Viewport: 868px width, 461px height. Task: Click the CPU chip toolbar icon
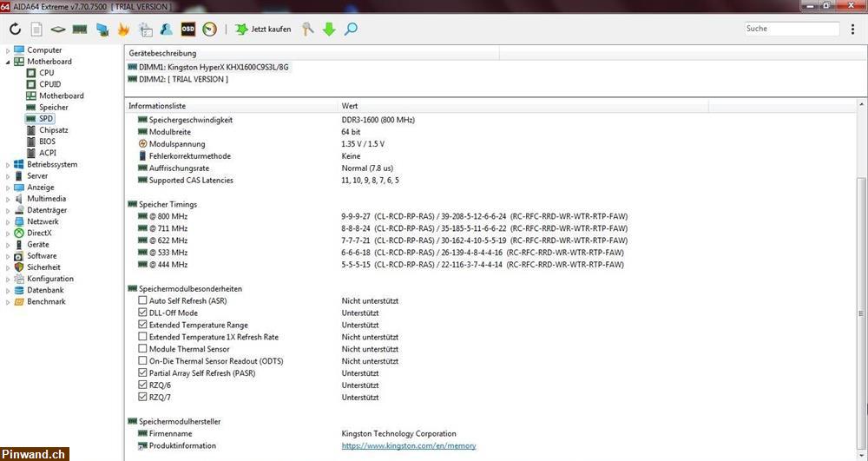[57, 30]
